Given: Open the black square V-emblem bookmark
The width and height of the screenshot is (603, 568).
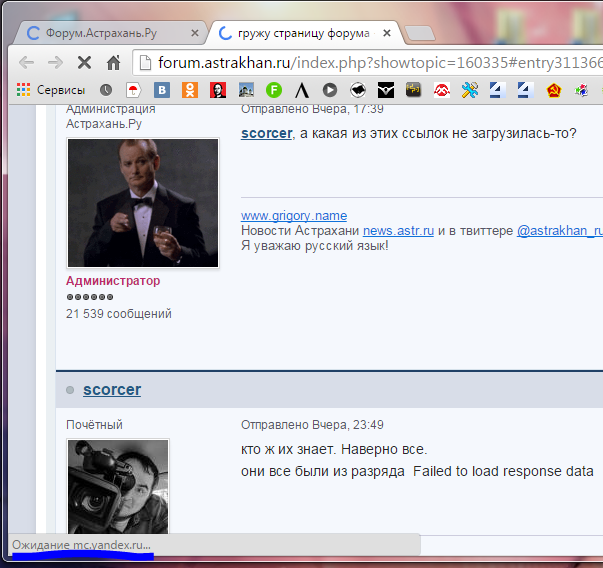Looking at the screenshot, I should coord(386,90).
